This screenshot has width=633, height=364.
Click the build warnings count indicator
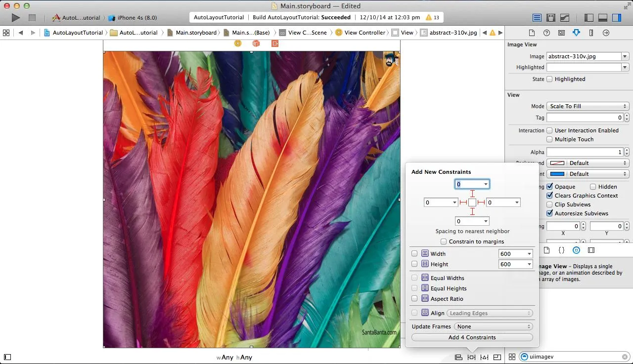(432, 17)
